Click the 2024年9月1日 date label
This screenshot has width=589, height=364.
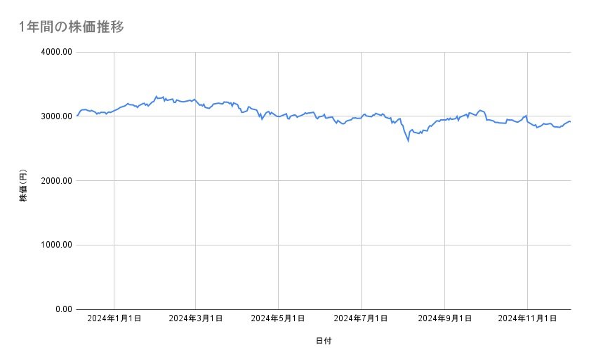pos(444,319)
